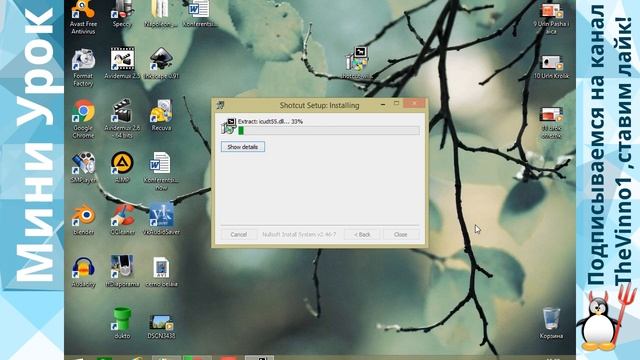Select the DSCN3438 video file
640x360 pixels.
click(x=161, y=327)
